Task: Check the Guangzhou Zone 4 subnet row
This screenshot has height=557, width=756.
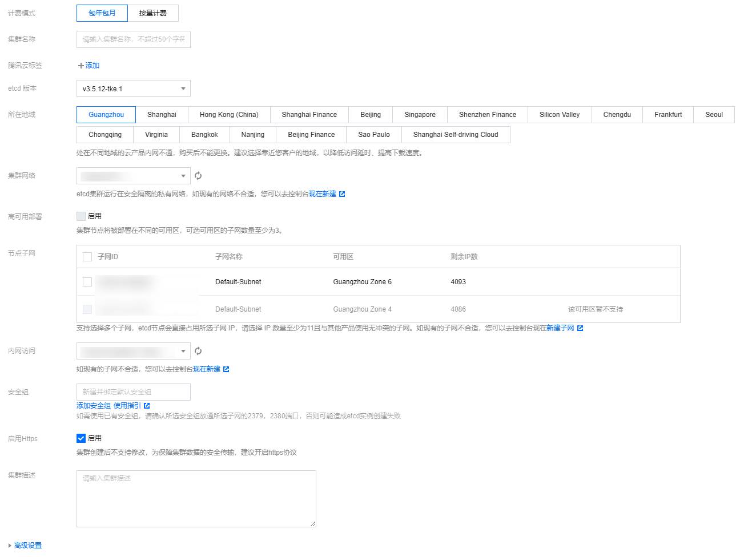Action: point(87,309)
